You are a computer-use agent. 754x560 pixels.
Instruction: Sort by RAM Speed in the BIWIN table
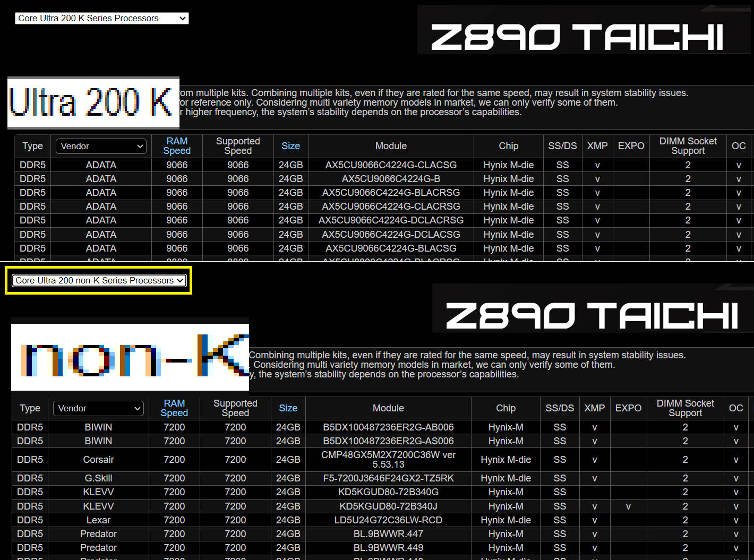[174, 408]
